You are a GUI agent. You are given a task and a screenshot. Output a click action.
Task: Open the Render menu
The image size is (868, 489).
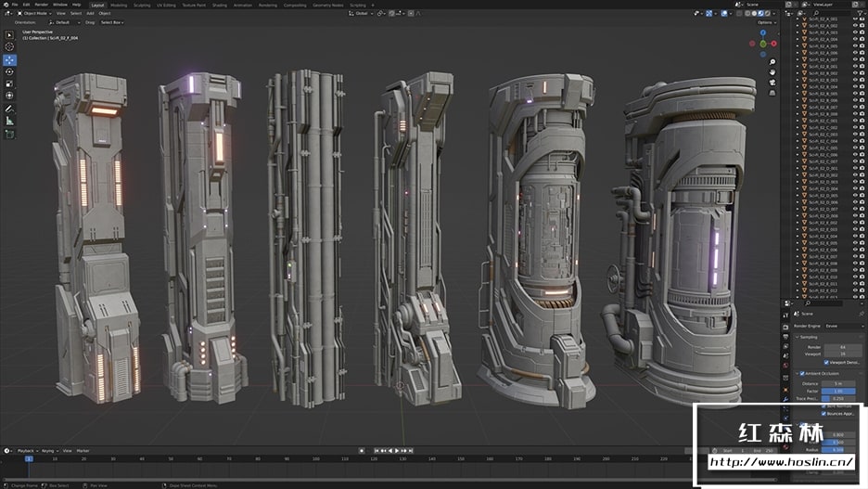[42, 5]
